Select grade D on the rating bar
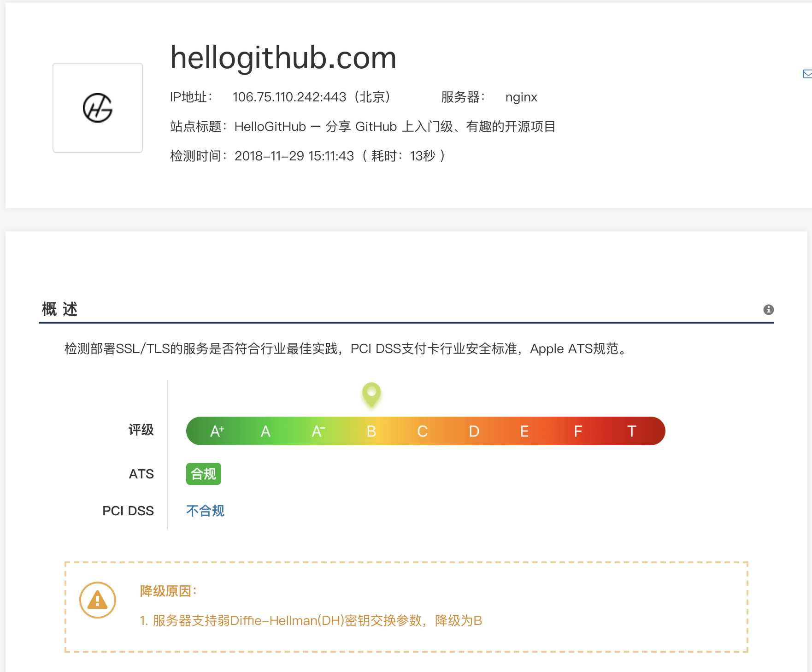812x672 pixels. coord(474,431)
